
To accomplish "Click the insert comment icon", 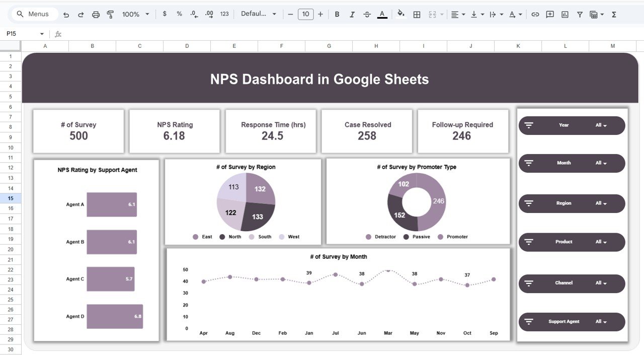I will 549,14.
